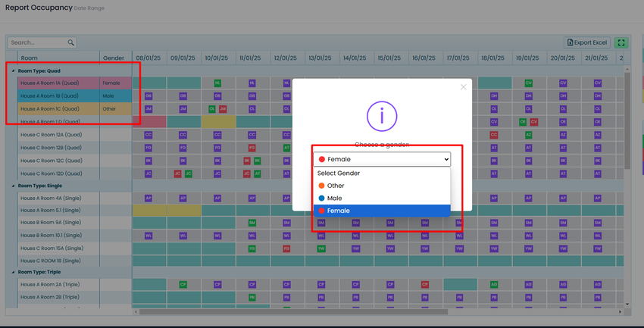Viewport: 644px width, 328px height.
Task: Collapse the Room Type: Quad group
Action: click(x=13, y=70)
